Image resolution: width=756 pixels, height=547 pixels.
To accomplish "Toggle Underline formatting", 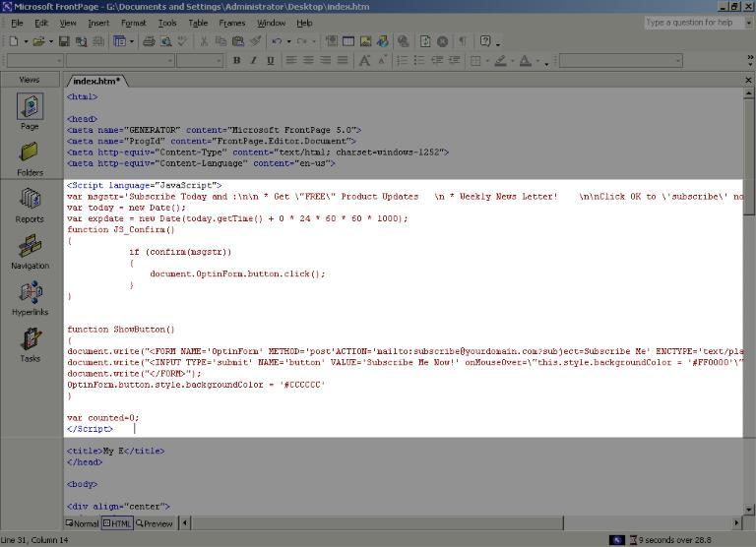I will click(x=270, y=61).
